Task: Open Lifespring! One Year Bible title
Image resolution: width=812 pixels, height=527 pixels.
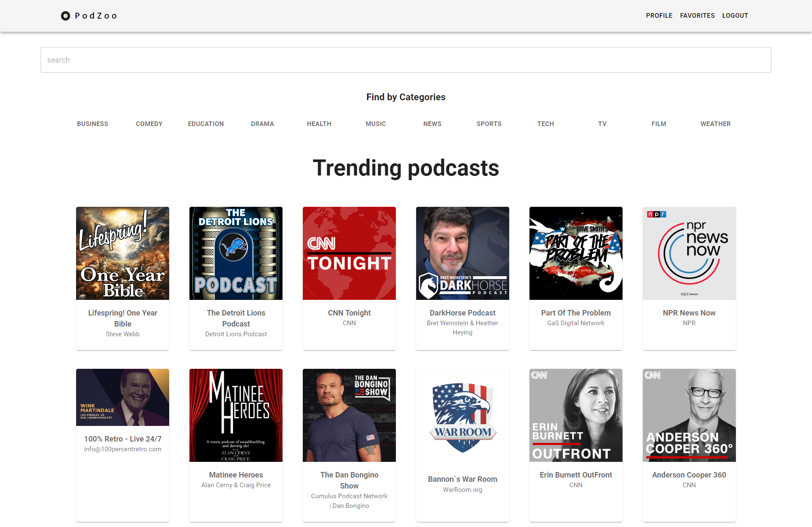Action: pyautogui.click(x=123, y=318)
